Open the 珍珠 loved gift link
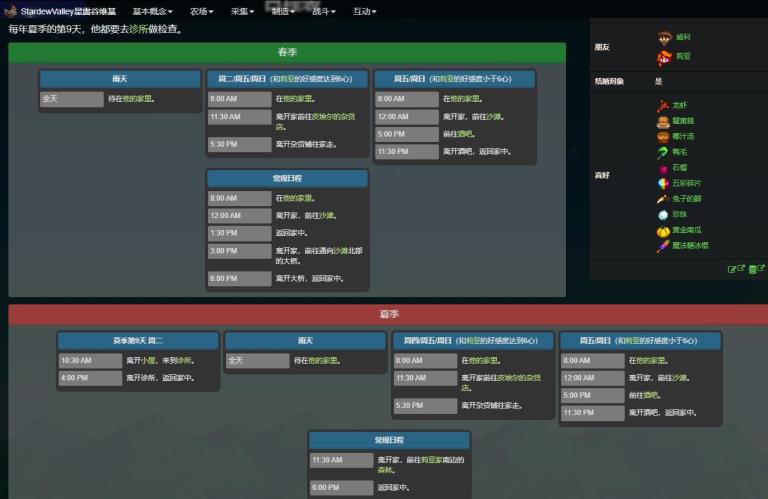Image resolution: width=768 pixels, height=499 pixels. pyautogui.click(x=679, y=214)
